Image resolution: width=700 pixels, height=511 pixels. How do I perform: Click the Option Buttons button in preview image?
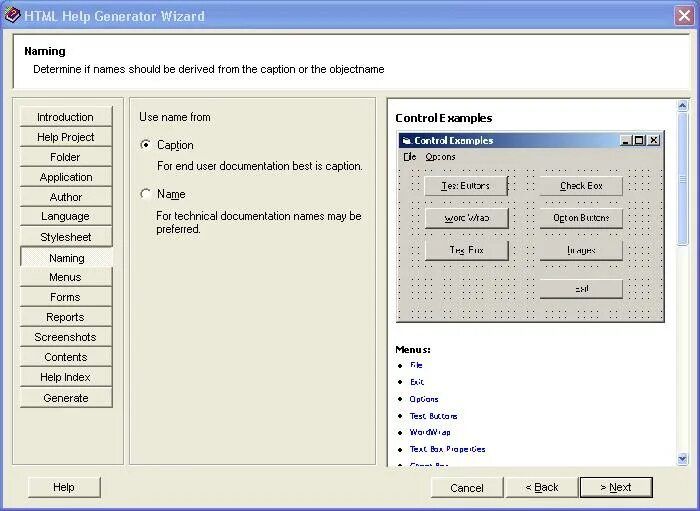(581, 218)
